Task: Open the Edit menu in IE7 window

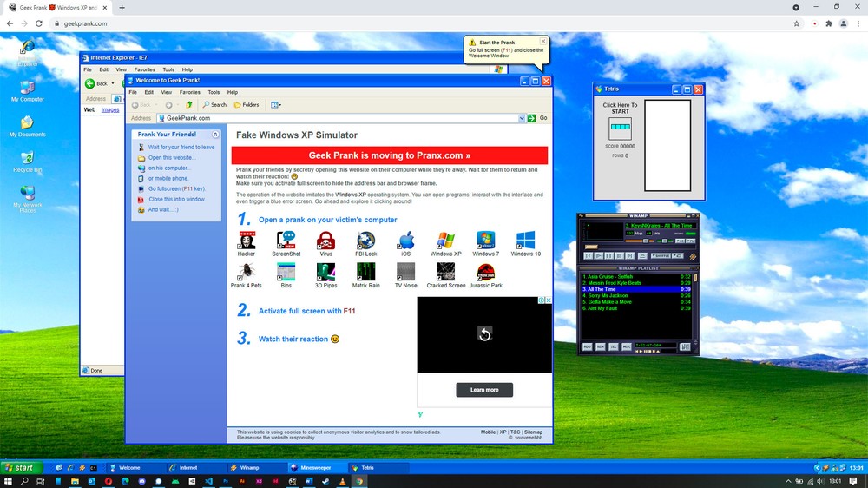Action: 103,69
